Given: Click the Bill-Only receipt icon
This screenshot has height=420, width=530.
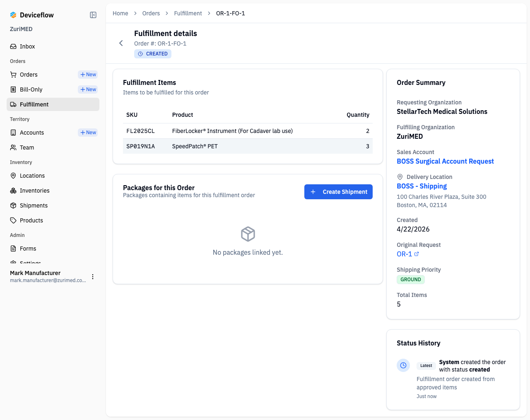Looking at the screenshot, I should point(13,89).
